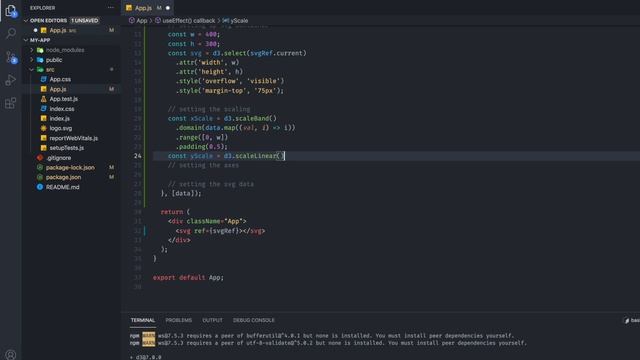Screen dimensions: 640x360
Task: Click the unsaved dot on App.js tab
Action: 168,8
